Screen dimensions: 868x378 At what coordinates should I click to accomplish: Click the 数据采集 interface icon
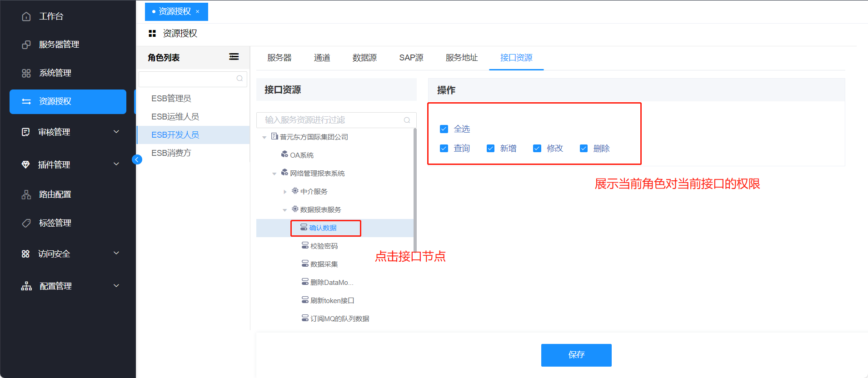(x=305, y=264)
